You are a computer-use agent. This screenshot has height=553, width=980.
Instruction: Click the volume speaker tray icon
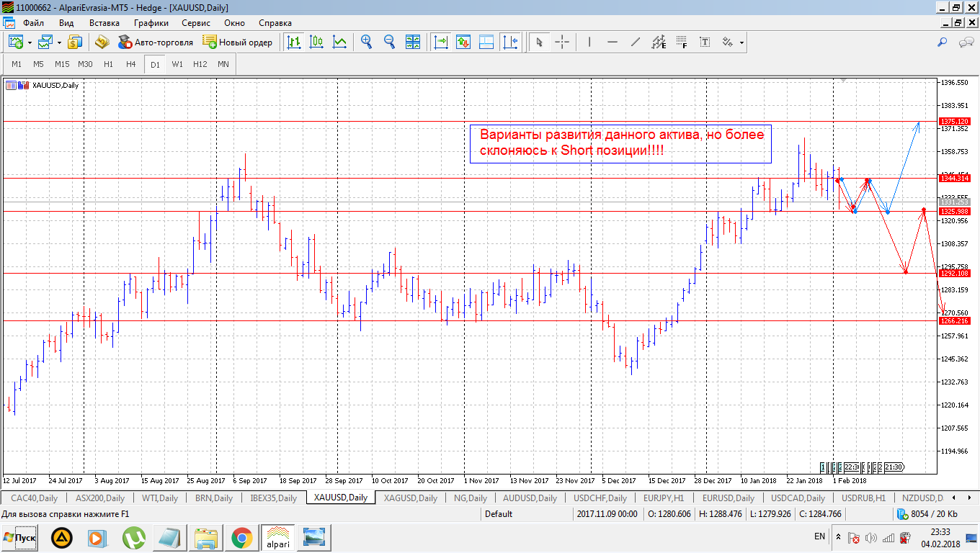pos(871,537)
